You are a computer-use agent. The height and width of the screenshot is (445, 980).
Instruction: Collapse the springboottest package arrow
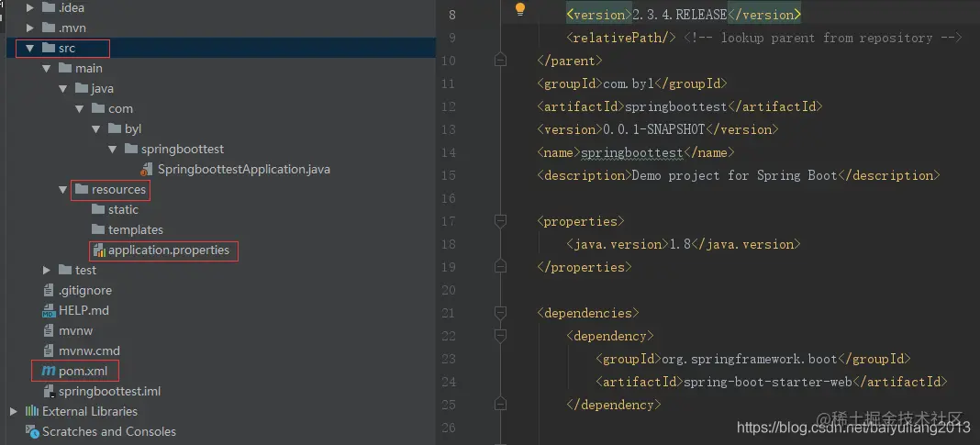113,149
